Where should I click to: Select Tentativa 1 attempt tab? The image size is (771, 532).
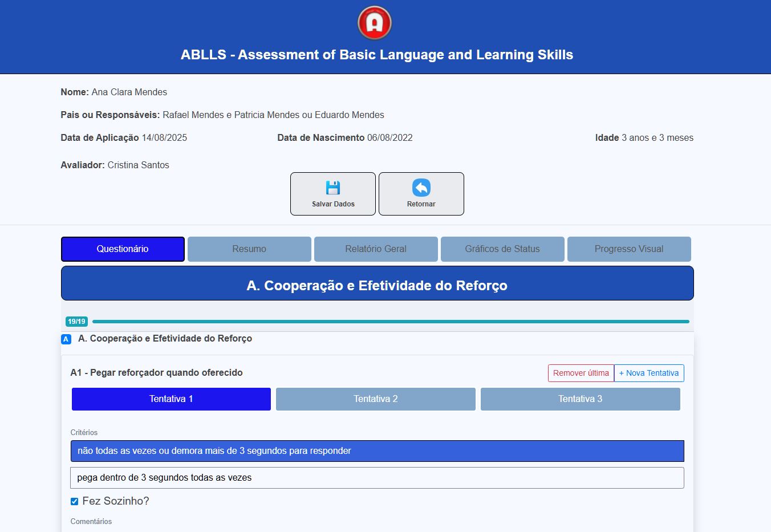(171, 399)
